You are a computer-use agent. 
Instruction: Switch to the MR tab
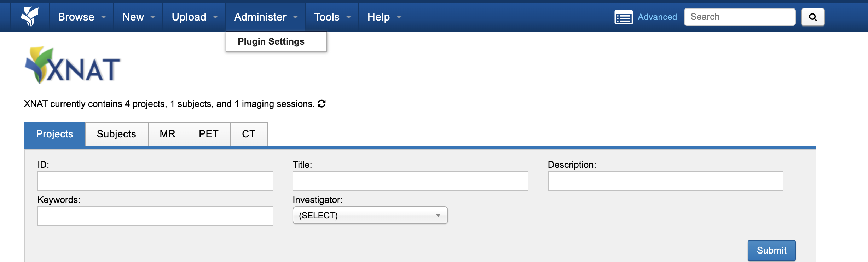167,134
